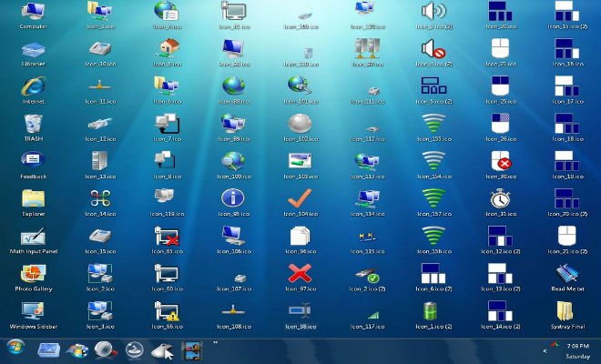Select the Icon_96.ico blank pages icon
The image size is (601, 364).
point(300,236)
